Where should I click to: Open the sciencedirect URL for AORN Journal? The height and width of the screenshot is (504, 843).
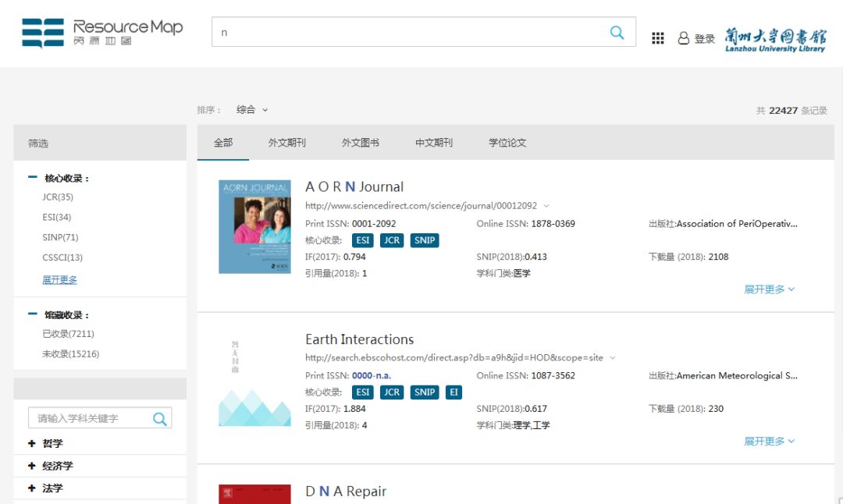pos(421,206)
